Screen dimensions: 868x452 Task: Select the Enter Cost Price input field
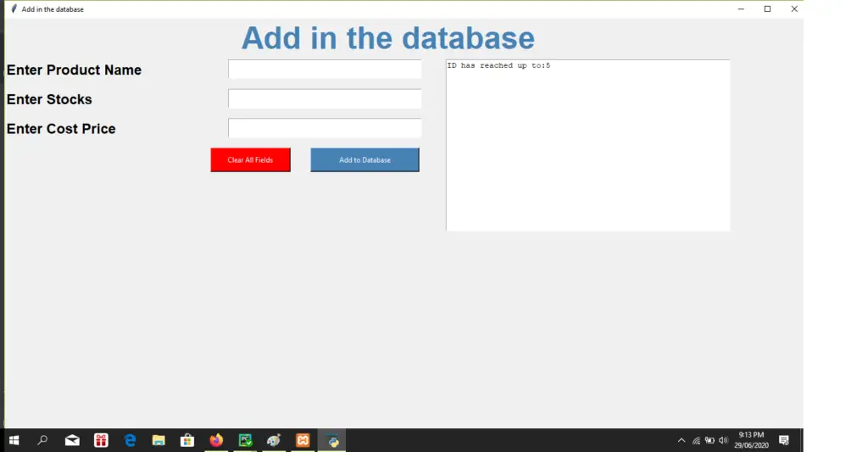click(325, 128)
